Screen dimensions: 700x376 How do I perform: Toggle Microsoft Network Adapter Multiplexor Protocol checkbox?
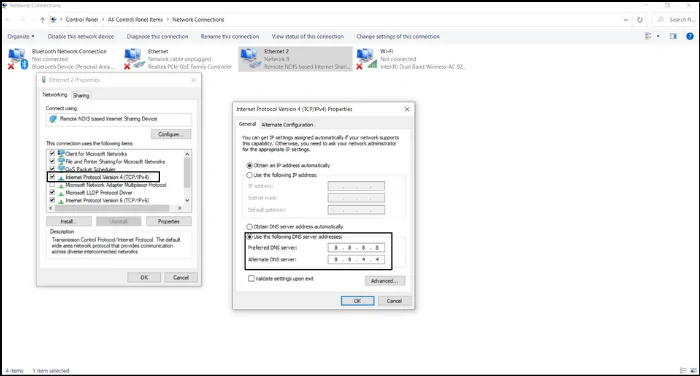coord(52,185)
